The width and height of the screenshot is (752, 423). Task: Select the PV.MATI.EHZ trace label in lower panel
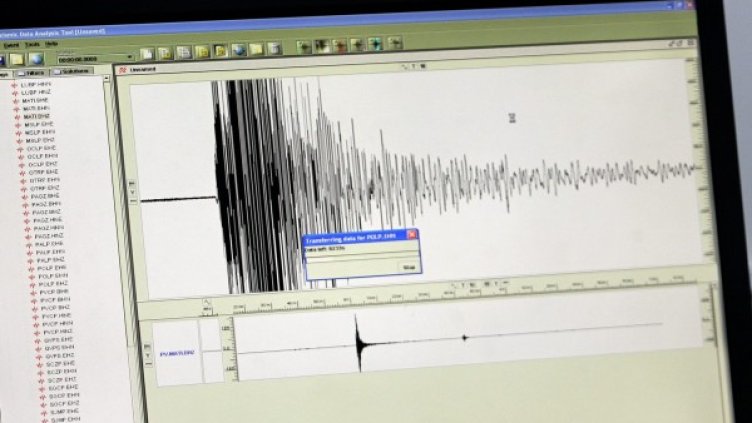coord(176,353)
